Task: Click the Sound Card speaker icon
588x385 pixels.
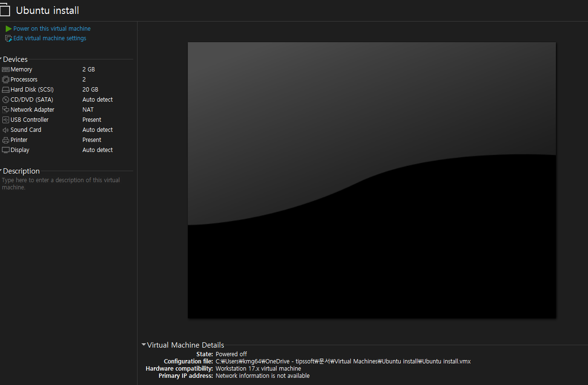Action: pos(6,130)
